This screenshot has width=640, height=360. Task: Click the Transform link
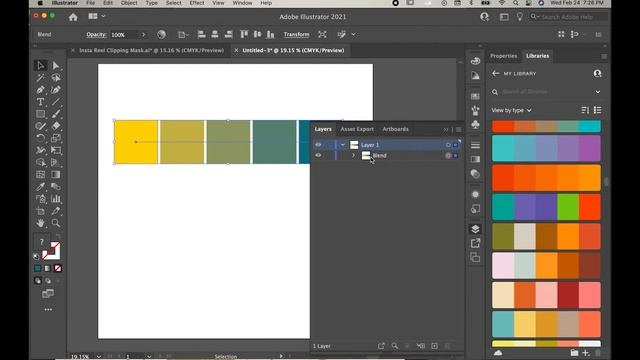coord(296,35)
